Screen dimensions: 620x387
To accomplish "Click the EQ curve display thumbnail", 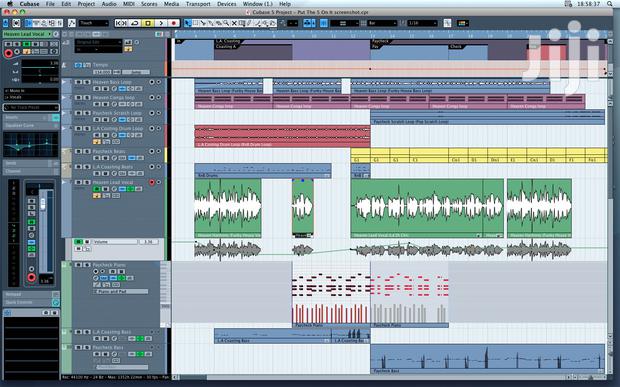I will [x=30, y=145].
